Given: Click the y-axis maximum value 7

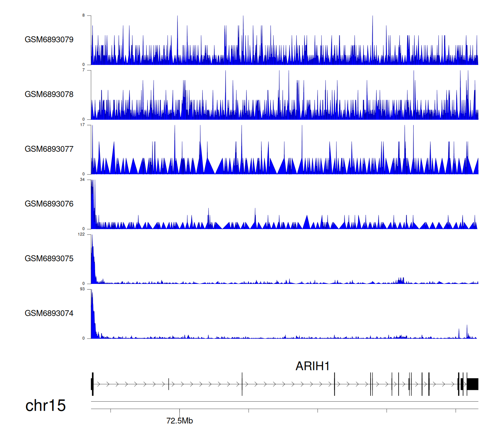Looking at the screenshot, I should click(x=84, y=70).
